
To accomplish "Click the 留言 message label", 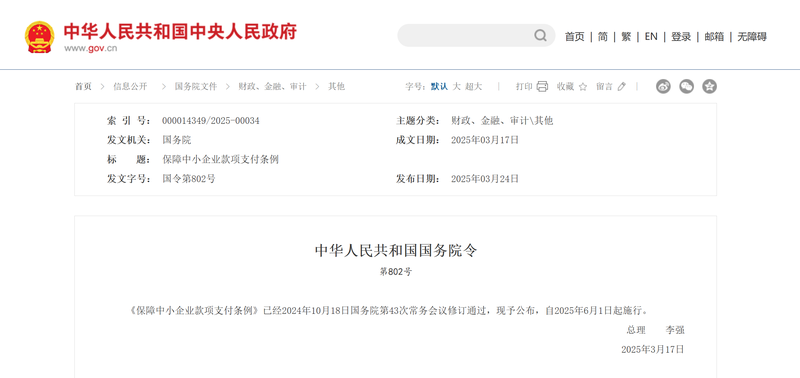I will pos(604,87).
